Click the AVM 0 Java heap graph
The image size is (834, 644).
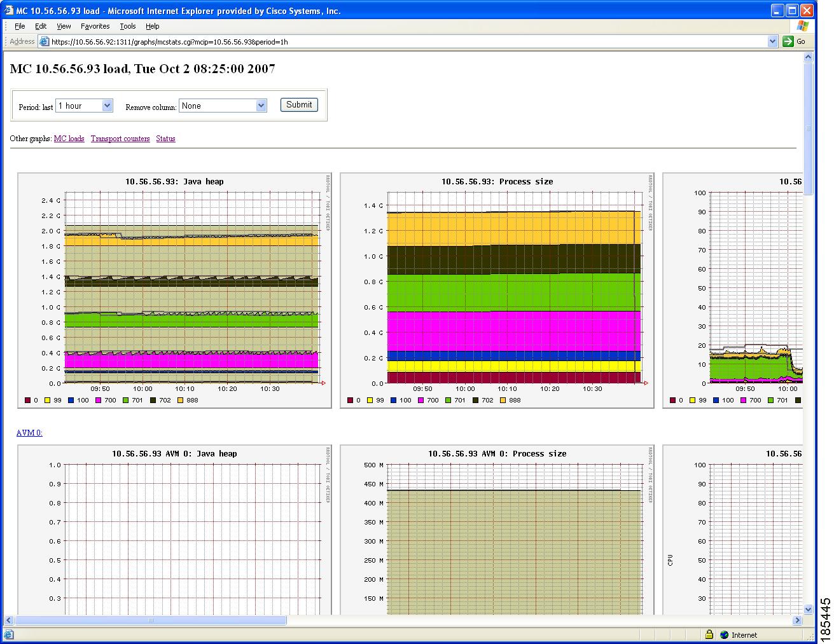[x=174, y=530]
